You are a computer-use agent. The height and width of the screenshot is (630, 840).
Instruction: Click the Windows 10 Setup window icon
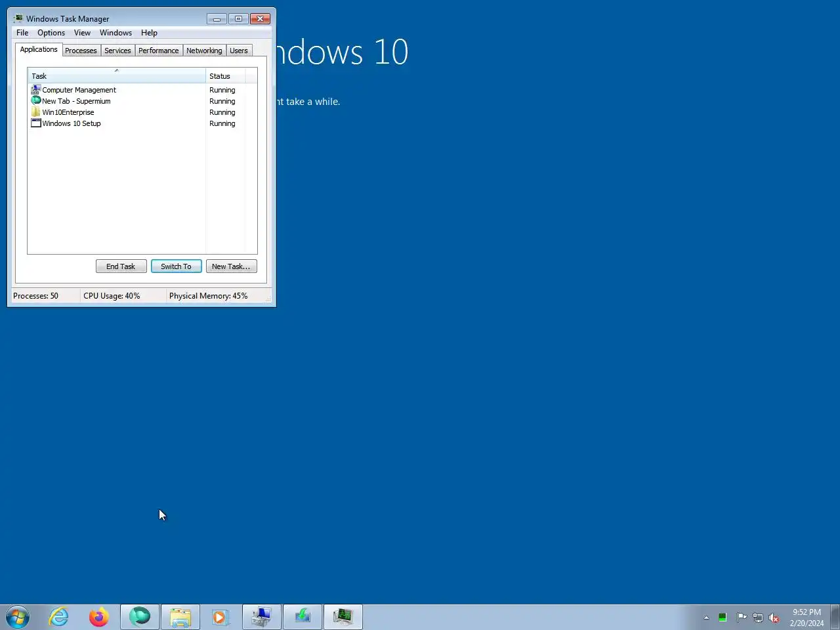[36, 123]
